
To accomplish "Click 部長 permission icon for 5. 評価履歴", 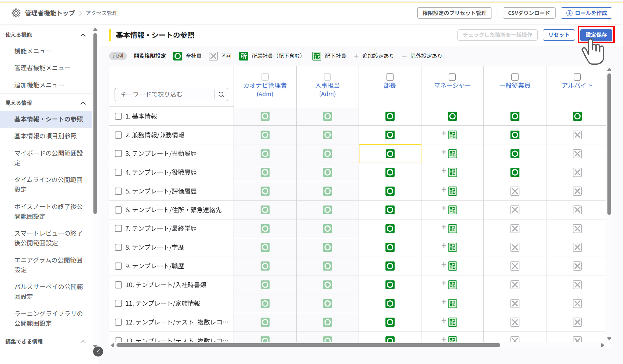I will click(390, 191).
